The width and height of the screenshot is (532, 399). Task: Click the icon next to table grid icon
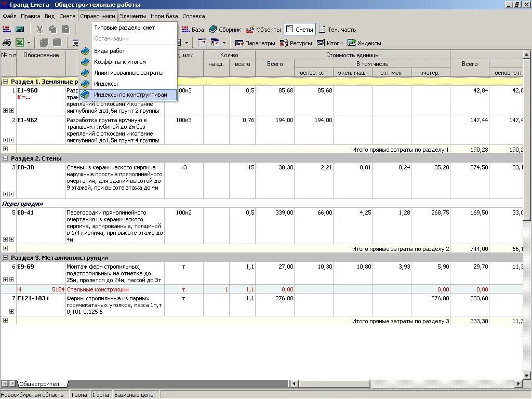point(215,43)
